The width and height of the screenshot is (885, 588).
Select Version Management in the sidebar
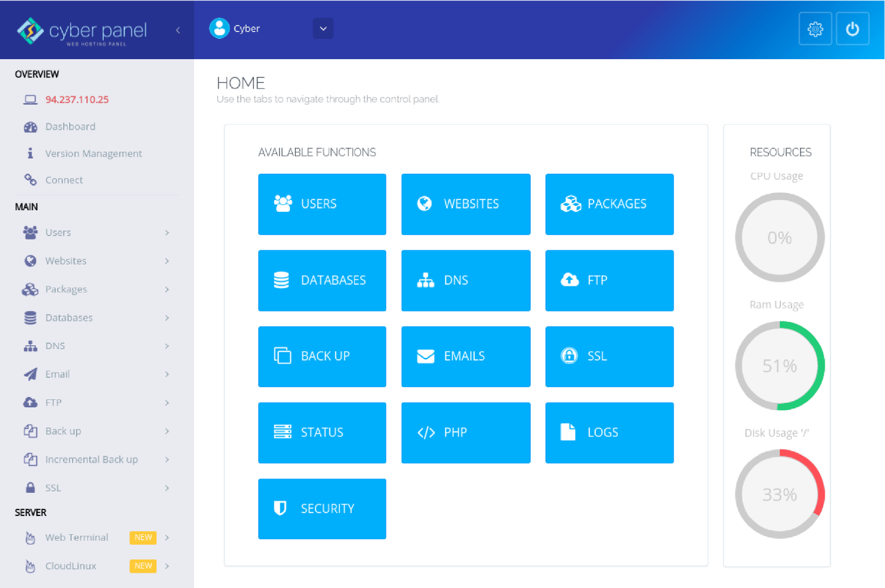(93, 153)
